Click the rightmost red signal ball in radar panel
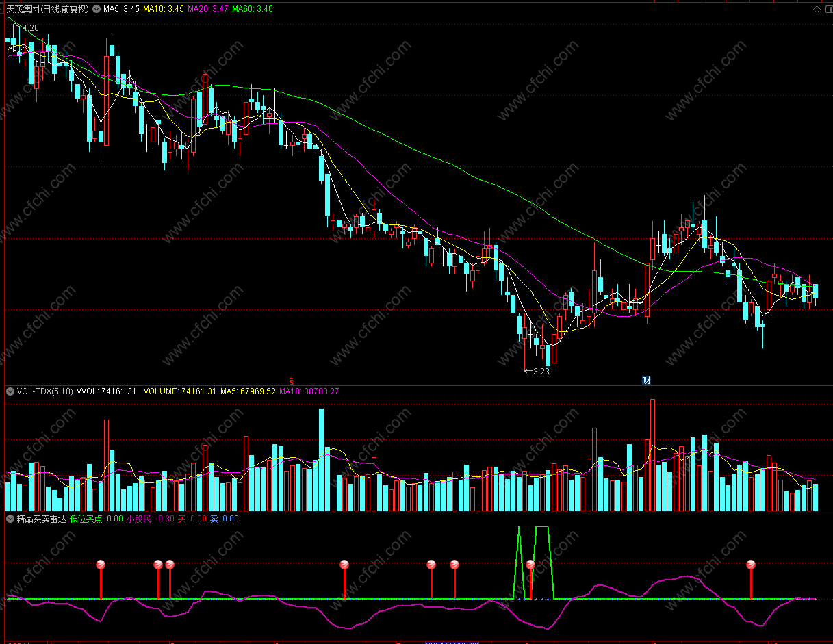The image size is (833, 644). pos(751,565)
